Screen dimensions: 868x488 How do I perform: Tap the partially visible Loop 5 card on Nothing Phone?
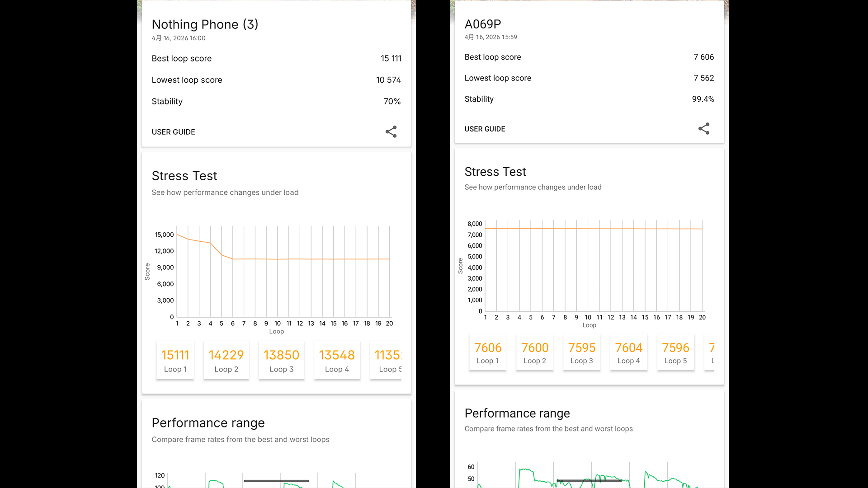pyautogui.click(x=387, y=361)
